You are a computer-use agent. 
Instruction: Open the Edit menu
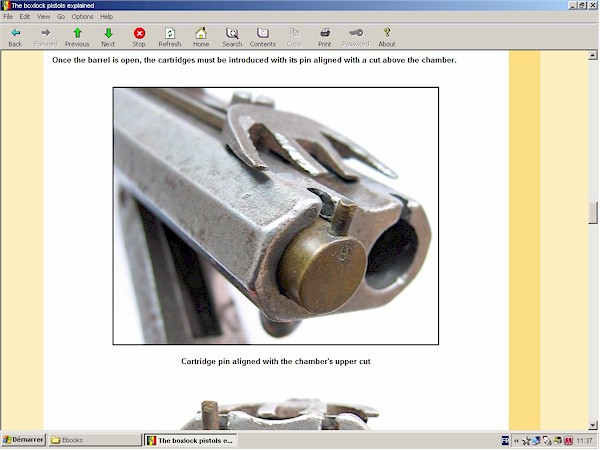25,16
